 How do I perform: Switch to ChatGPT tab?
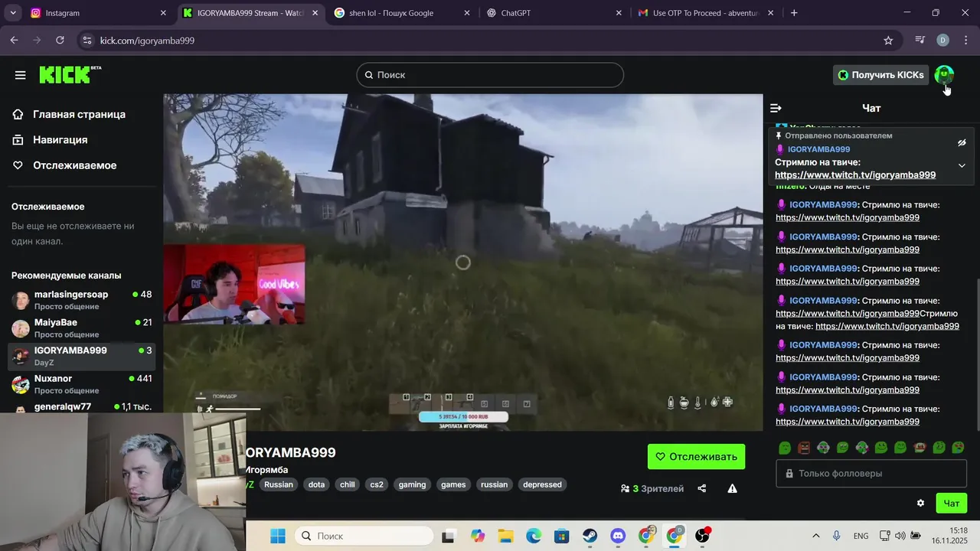(554, 13)
